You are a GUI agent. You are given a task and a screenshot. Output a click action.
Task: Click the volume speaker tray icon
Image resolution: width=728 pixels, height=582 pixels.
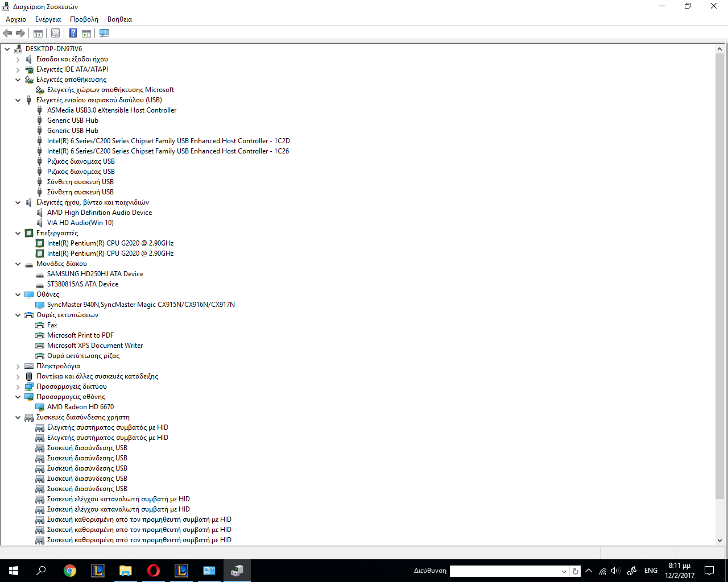coord(615,571)
